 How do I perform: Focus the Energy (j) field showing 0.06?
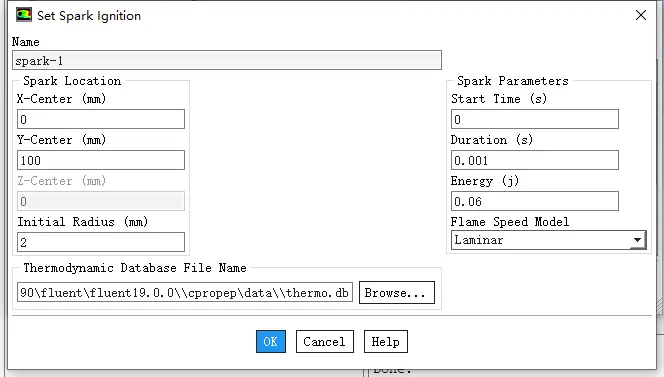click(535, 201)
